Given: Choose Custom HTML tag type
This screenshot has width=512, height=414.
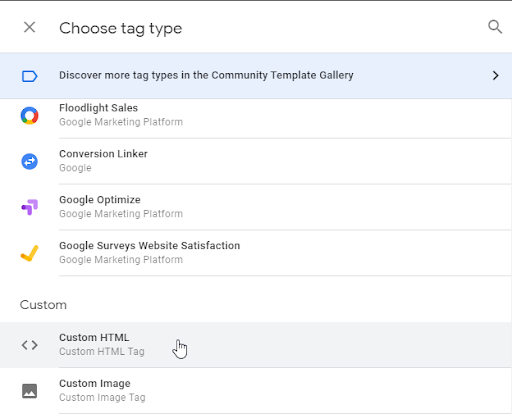Looking at the screenshot, I should (x=256, y=345).
